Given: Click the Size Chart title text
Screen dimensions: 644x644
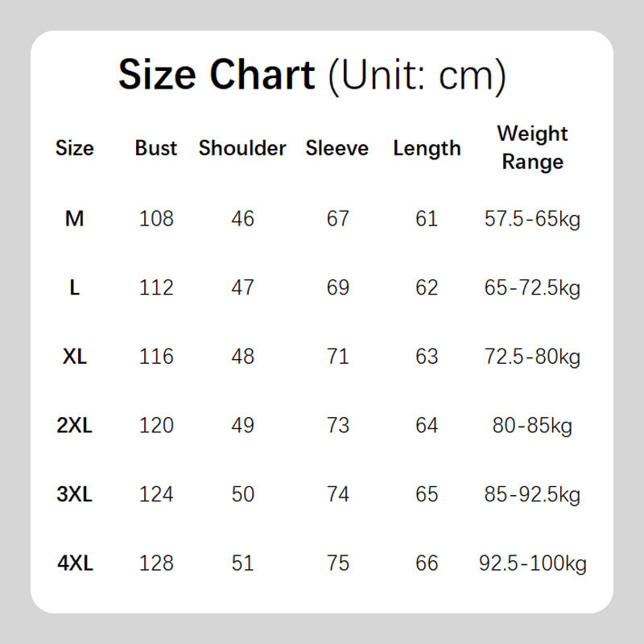Looking at the screenshot, I should point(312,76).
